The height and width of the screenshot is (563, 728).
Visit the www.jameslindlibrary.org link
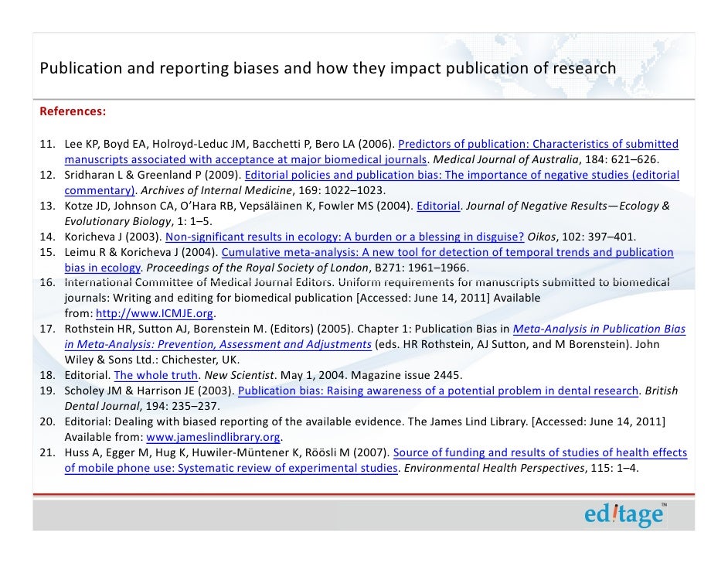point(213,437)
